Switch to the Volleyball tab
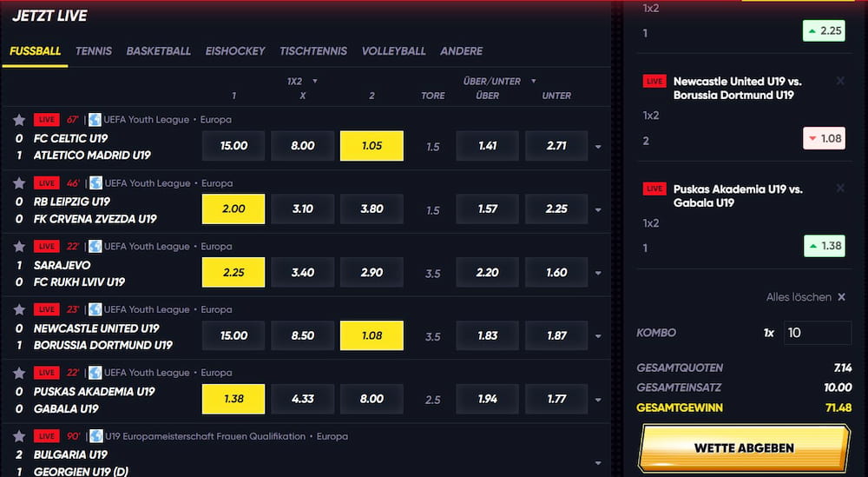868x477 pixels. click(393, 51)
